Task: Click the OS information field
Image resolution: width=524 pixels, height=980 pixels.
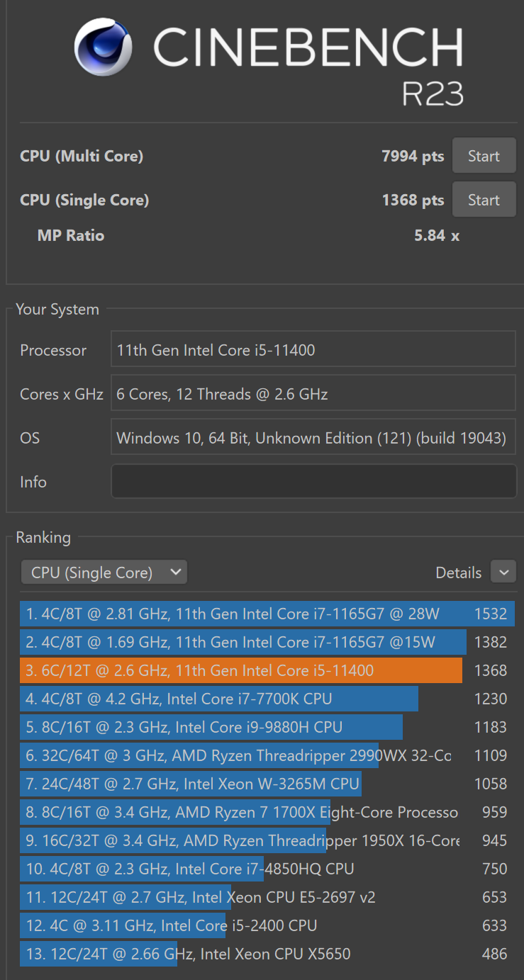Action: 313,438
